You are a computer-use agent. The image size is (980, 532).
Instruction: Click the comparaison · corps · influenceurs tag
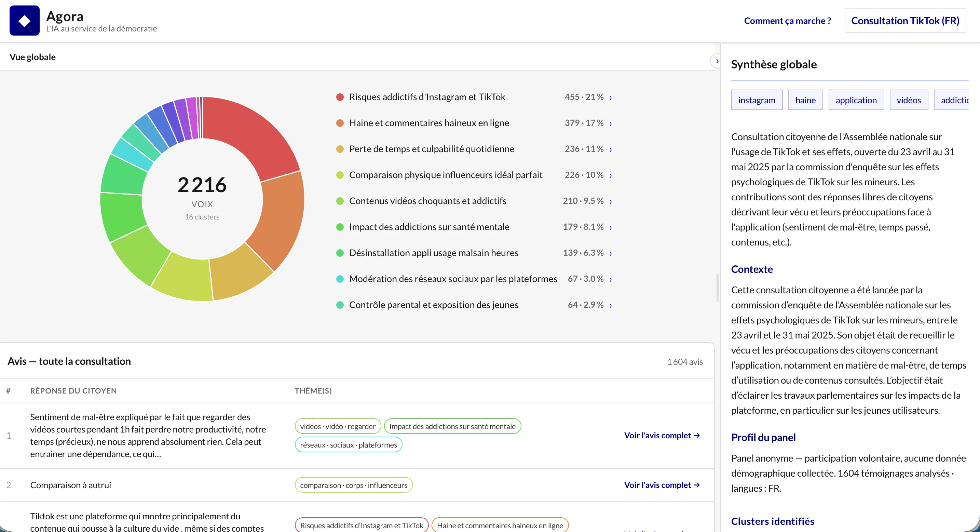tap(353, 485)
